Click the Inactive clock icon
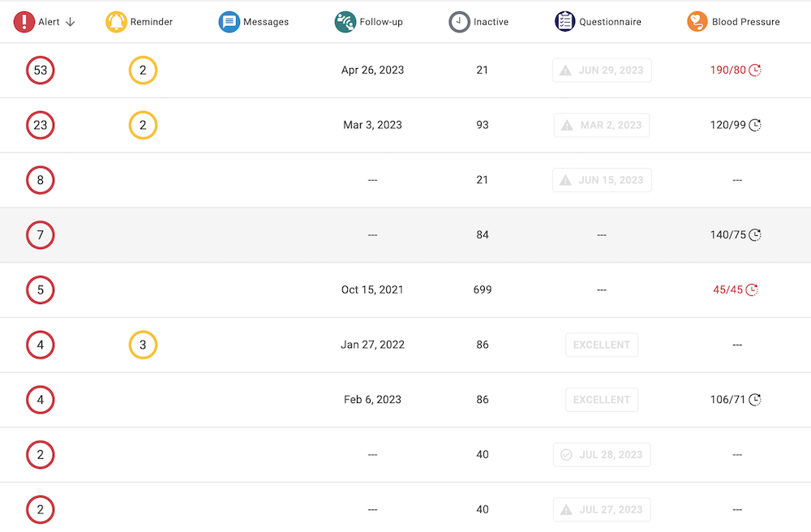 coord(459,22)
